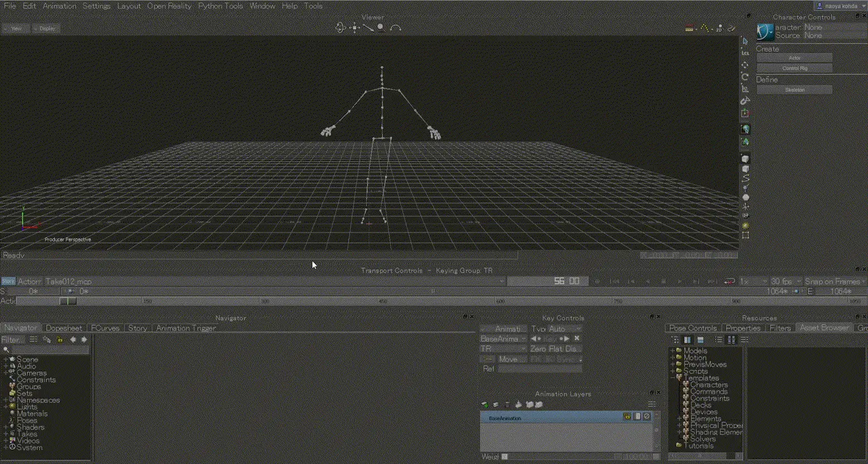868x464 pixels.
Task: Click the Translate move tool icon
Action: coord(746,65)
